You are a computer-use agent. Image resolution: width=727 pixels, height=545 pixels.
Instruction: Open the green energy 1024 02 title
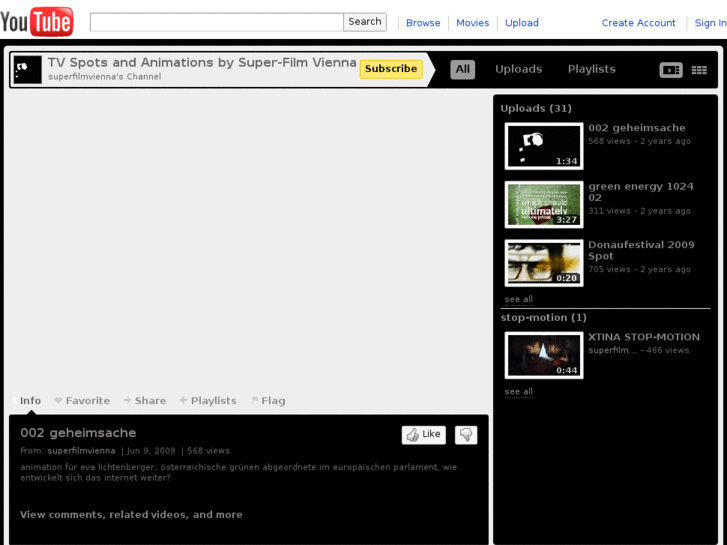641,192
